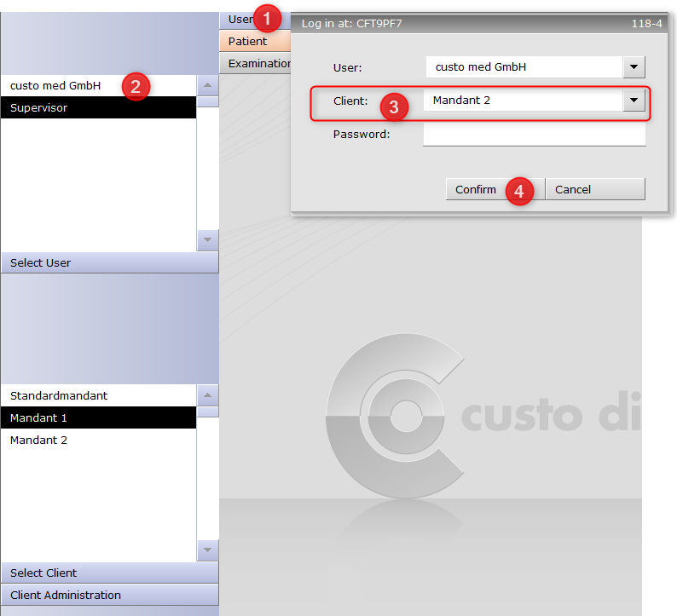
Task: Open the User dropdown arrow in login dialog
Action: tap(634, 66)
